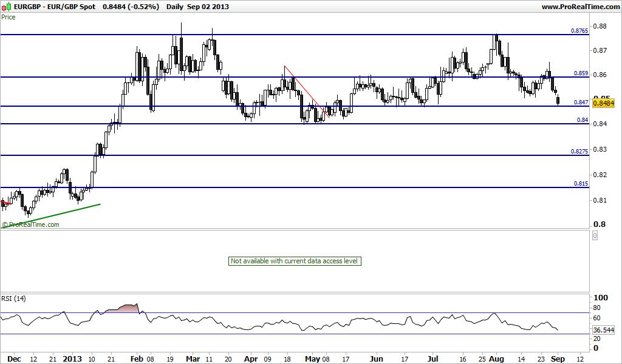Image resolution: width=622 pixels, height=364 pixels.
Task: Click the ProRealTime candlestick icon in title
Action: click(7, 6)
